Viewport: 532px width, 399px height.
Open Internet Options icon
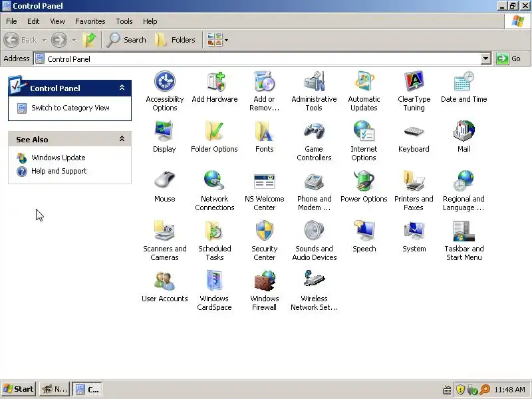[364, 132]
